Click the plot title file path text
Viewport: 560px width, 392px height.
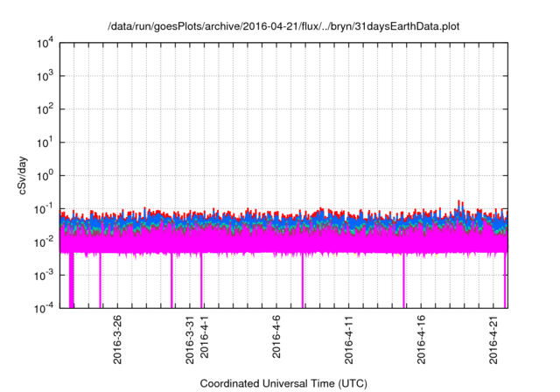pyautogui.click(x=283, y=26)
